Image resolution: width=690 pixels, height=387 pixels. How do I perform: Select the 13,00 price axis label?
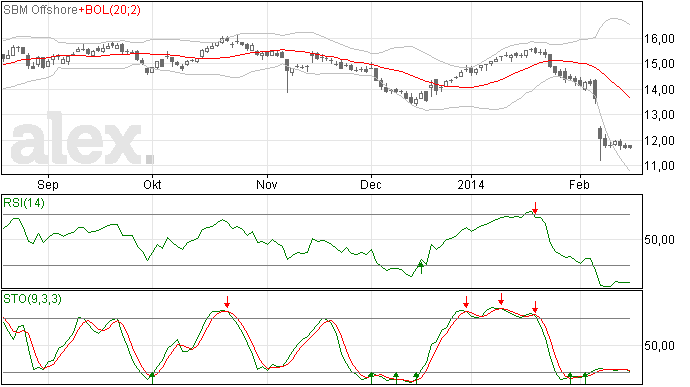pyautogui.click(x=659, y=115)
